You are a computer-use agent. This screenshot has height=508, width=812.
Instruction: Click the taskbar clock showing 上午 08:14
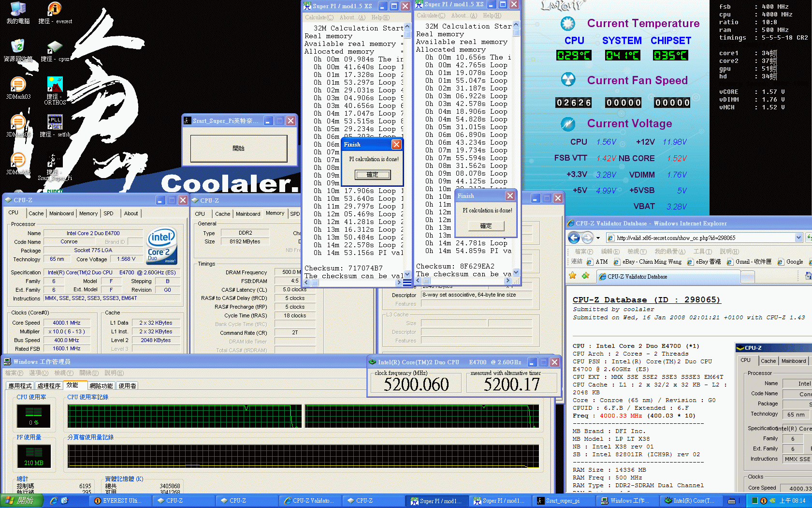tap(792, 501)
